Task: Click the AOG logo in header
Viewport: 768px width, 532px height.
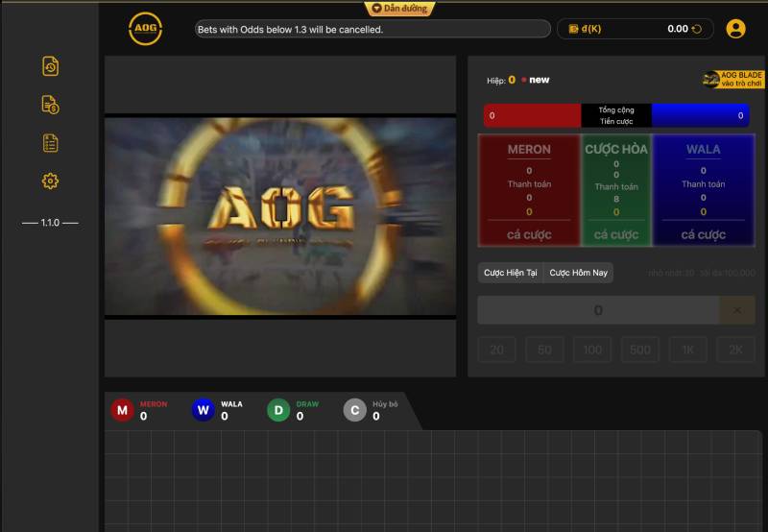Action: point(146,29)
